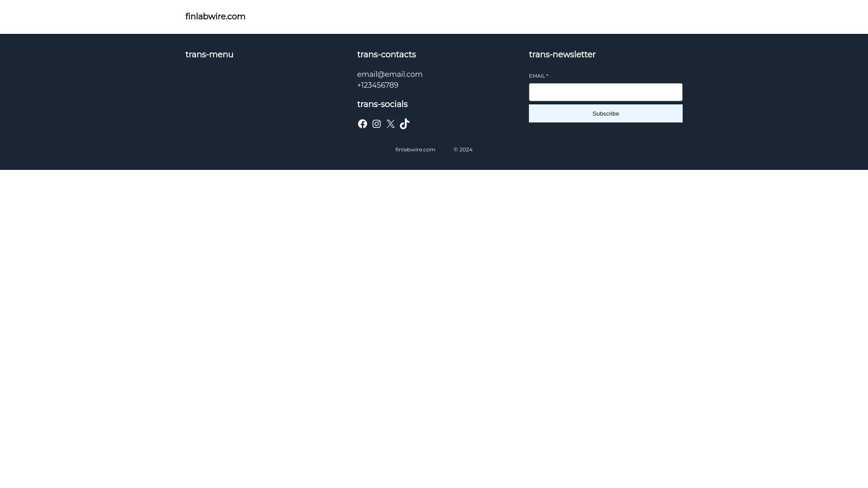Image resolution: width=868 pixels, height=488 pixels.
Task: Click the © 2024 copyright text
Action: (x=463, y=150)
